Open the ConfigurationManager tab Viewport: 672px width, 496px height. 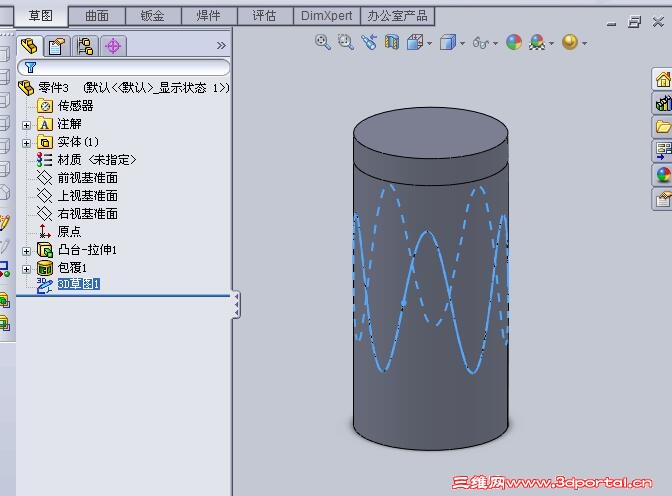[x=85, y=46]
